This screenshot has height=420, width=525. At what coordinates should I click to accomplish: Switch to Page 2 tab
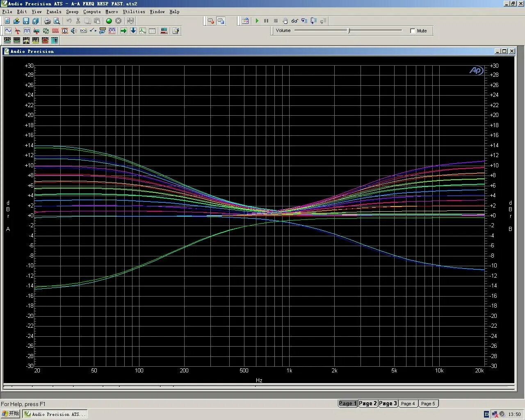[368, 403]
